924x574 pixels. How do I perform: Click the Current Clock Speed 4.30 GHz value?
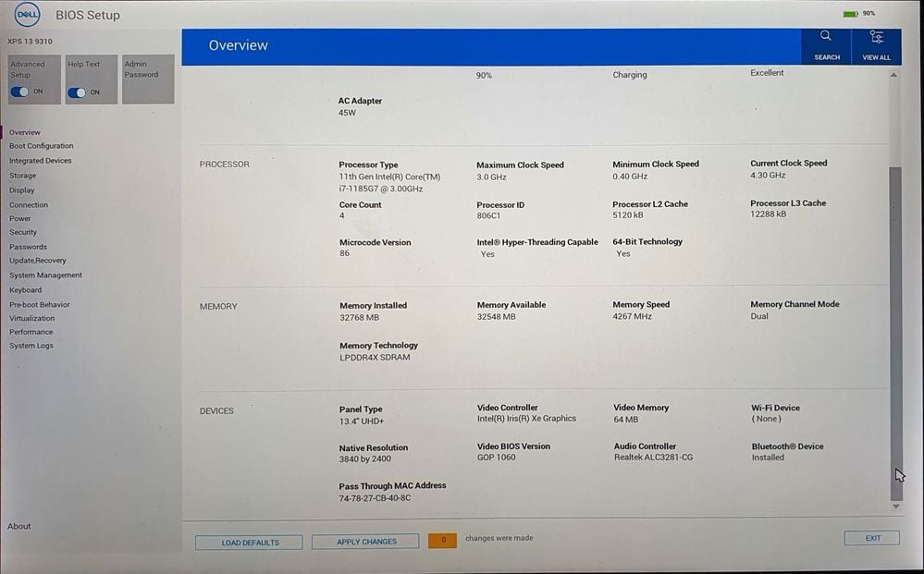768,176
